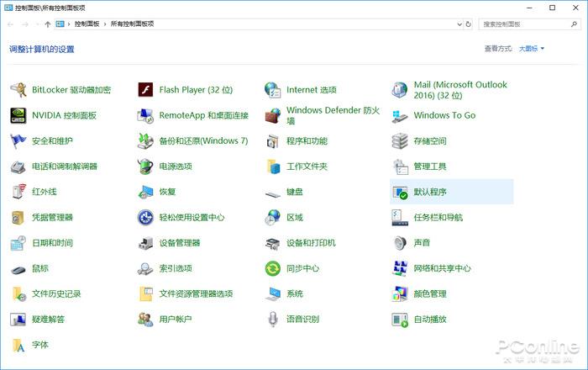The height and width of the screenshot is (370, 588).
Task: Click the 文件资源管理器选项 icon
Action: coord(146,294)
